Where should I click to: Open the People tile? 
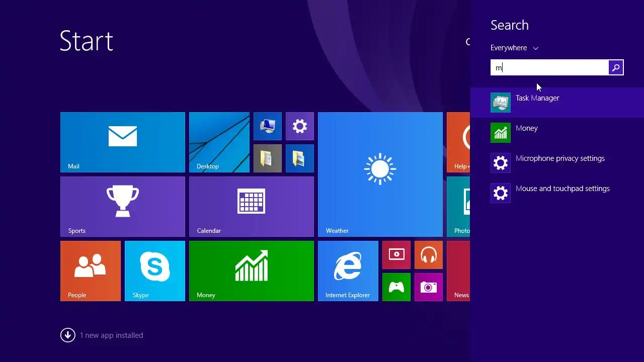[x=91, y=271]
